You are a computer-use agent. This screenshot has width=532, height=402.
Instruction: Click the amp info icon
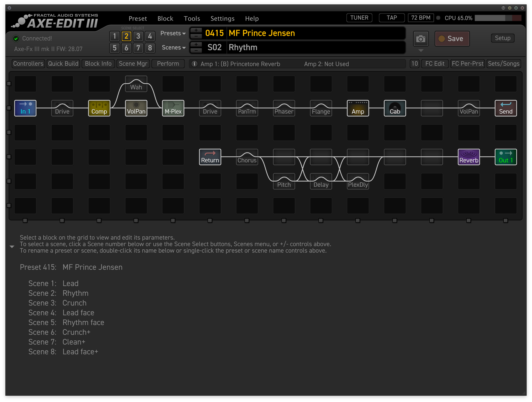pos(194,64)
